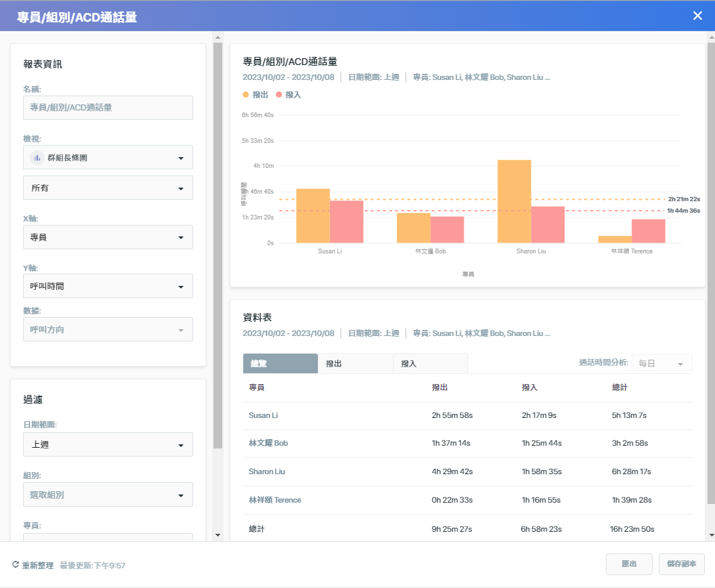Open the Y軸 呼叫時間 dropdown
This screenshot has width=715, height=588.
click(108, 286)
